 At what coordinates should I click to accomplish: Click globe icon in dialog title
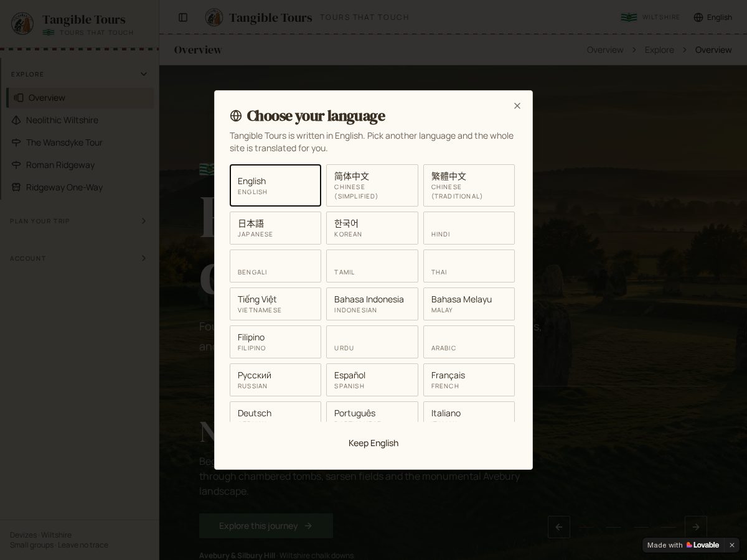coord(236,116)
